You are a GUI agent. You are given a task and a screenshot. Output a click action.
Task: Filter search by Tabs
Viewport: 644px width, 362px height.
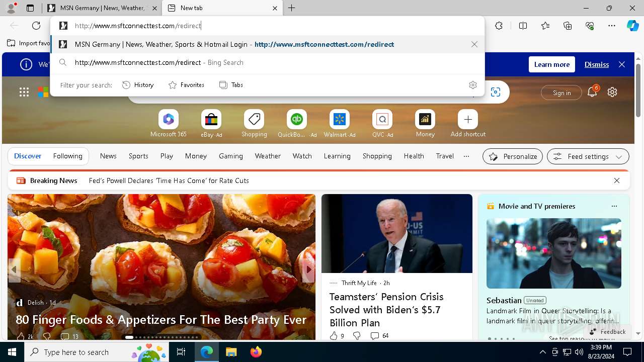[x=231, y=85]
